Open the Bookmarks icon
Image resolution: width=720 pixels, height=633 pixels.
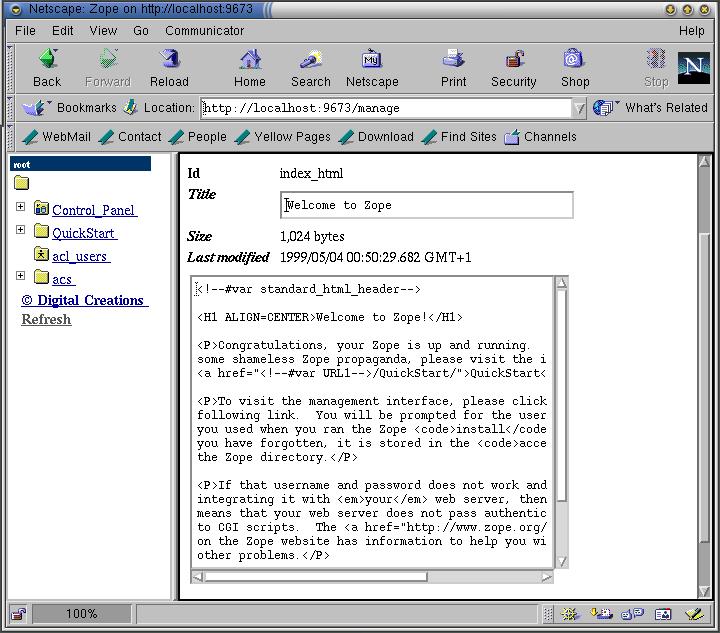[x=37, y=108]
